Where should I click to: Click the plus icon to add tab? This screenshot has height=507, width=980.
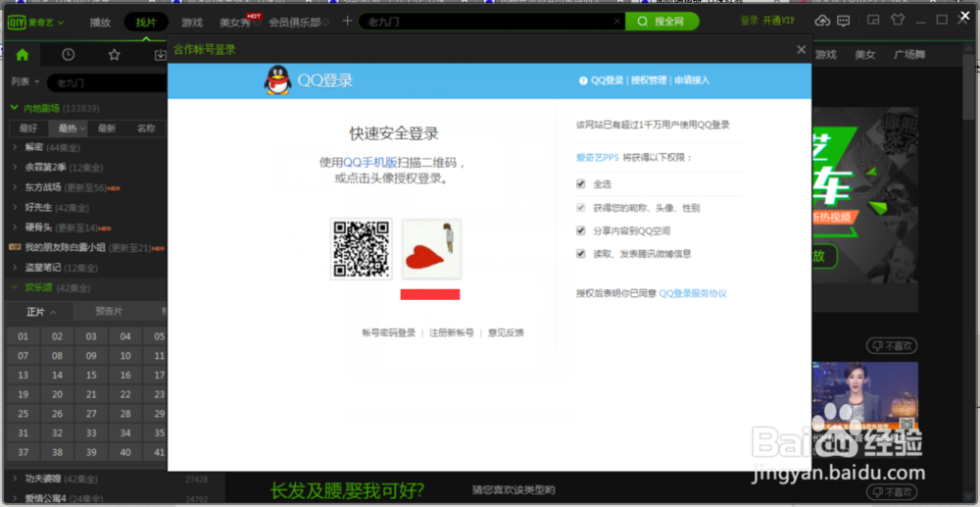click(x=348, y=22)
